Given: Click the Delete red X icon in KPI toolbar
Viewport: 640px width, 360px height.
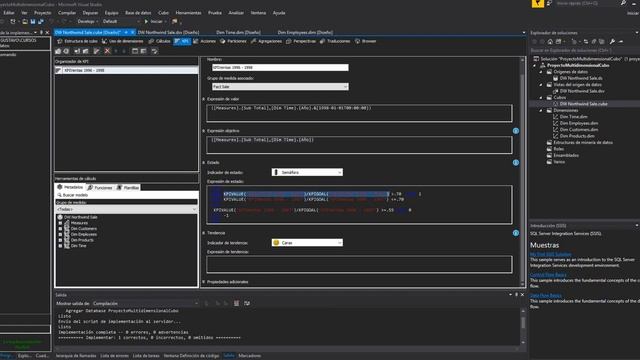Looking at the screenshot, I should point(107,51).
